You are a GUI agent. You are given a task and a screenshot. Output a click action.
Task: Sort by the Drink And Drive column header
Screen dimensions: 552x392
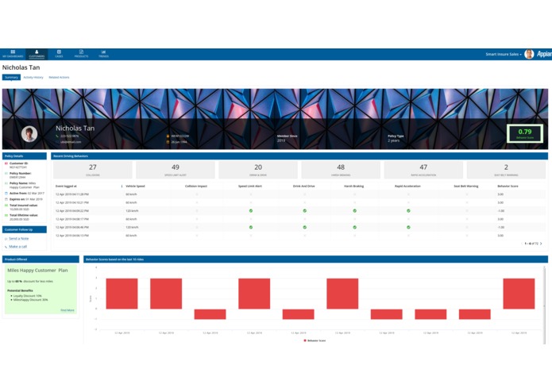coord(304,186)
